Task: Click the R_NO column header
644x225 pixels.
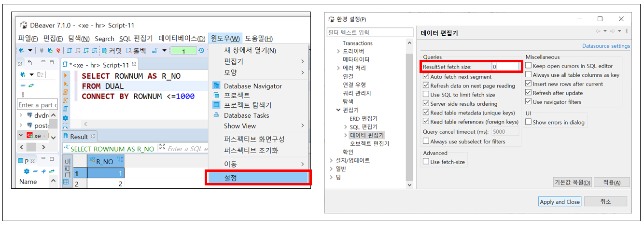Action: (x=106, y=162)
